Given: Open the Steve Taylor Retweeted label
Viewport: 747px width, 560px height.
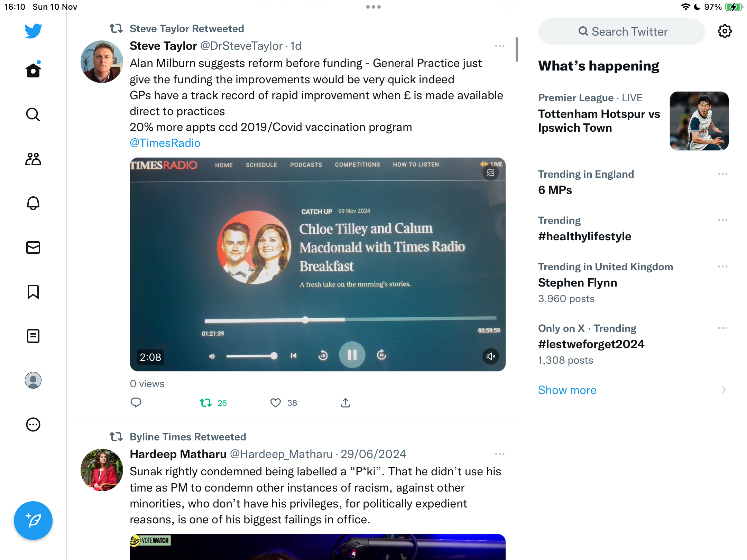Looking at the screenshot, I should 187,29.
